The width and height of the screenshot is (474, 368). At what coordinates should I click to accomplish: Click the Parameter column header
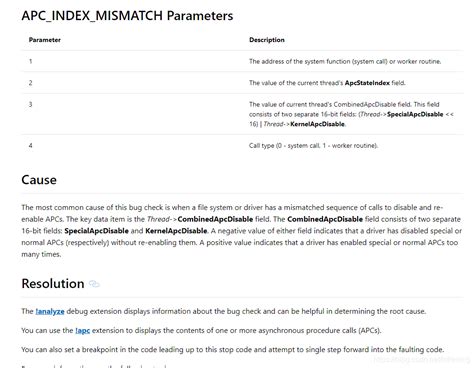click(45, 40)
